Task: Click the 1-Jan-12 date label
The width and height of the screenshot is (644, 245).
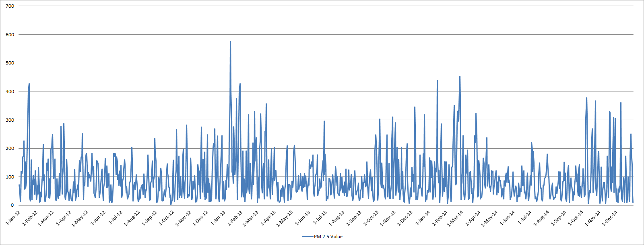Action: tap(12, 218)
